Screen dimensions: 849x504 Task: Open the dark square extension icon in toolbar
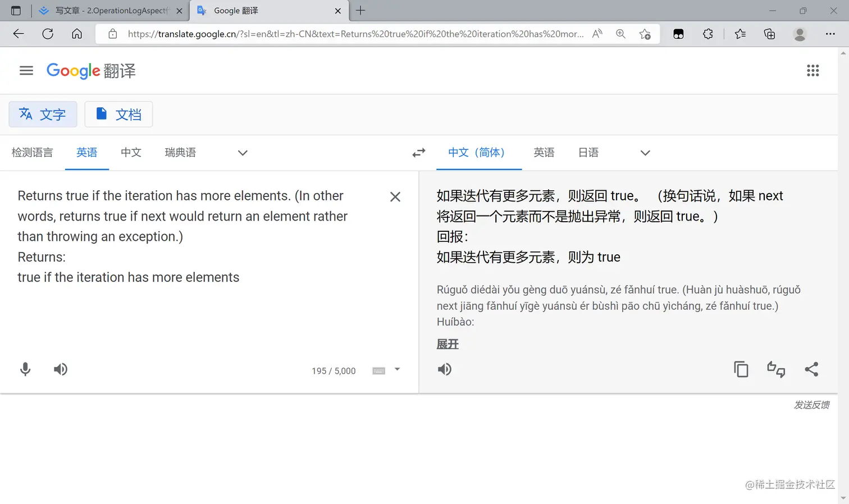coord(678,34)
